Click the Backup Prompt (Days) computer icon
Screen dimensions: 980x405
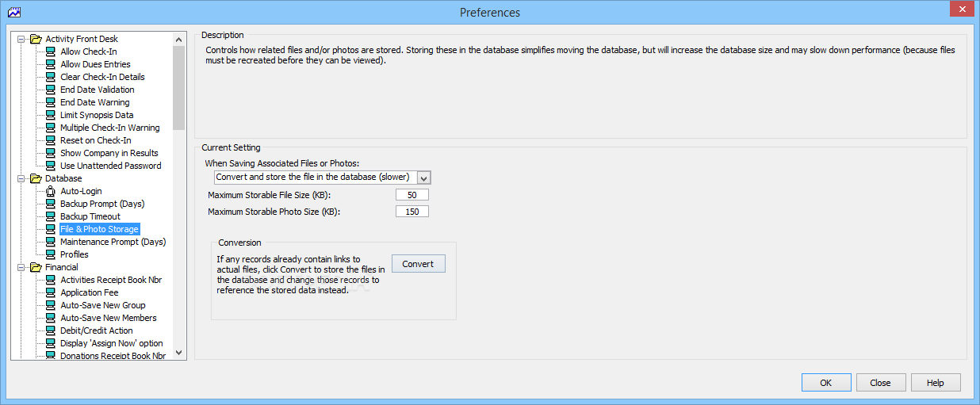tap(50, 204)
